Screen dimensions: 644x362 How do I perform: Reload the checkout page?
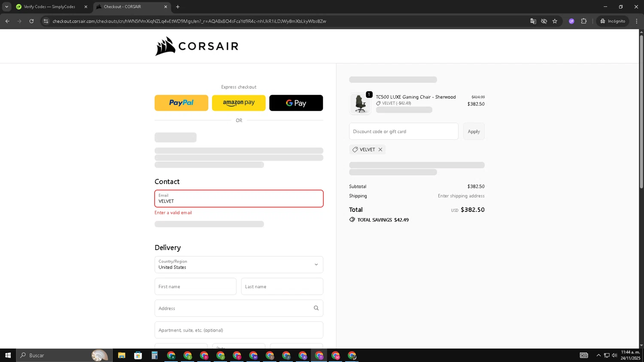point(31,21)
